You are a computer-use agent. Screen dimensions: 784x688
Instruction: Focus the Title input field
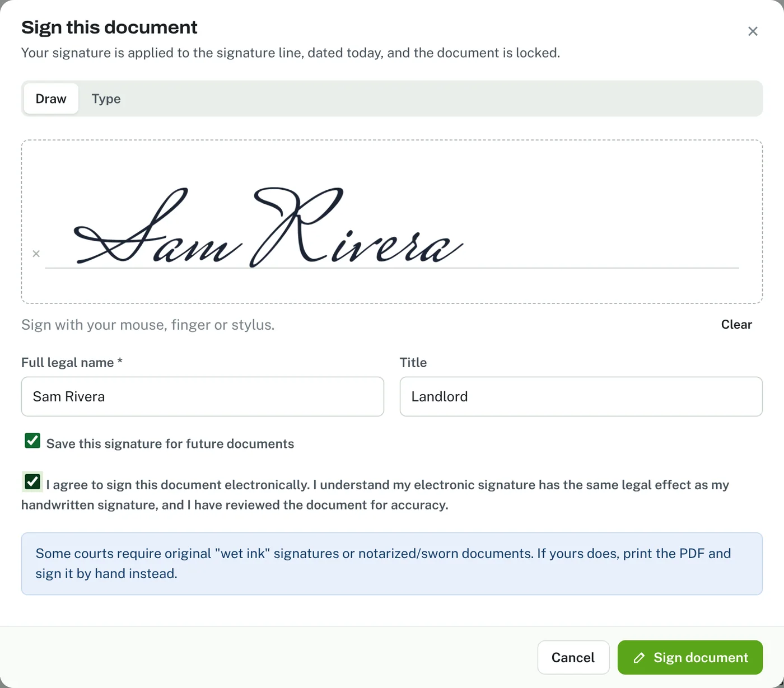coord(581,396)
